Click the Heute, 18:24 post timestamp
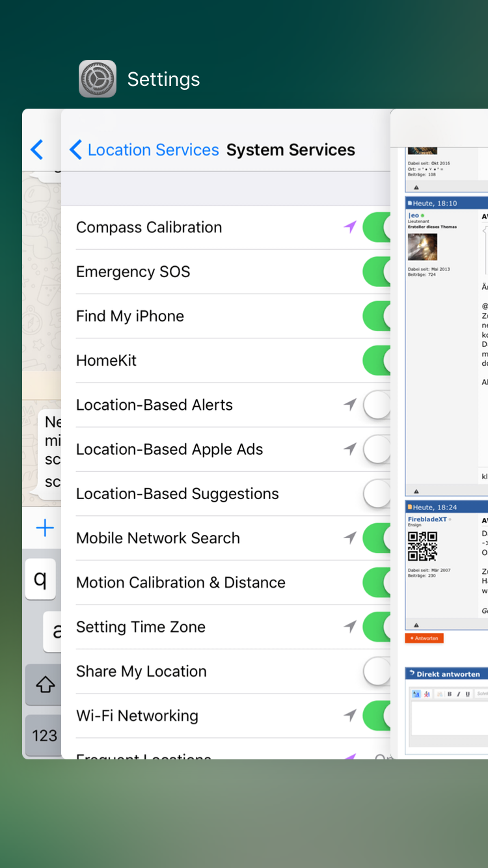The width and height of the screenshot is (488, 868). [435, 508]
